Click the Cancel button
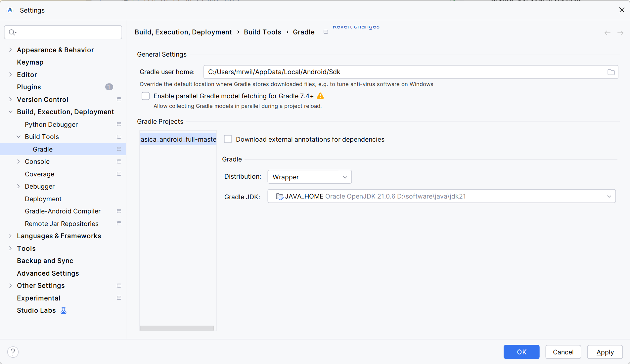The image size is (630, 364). coord(563,352)
